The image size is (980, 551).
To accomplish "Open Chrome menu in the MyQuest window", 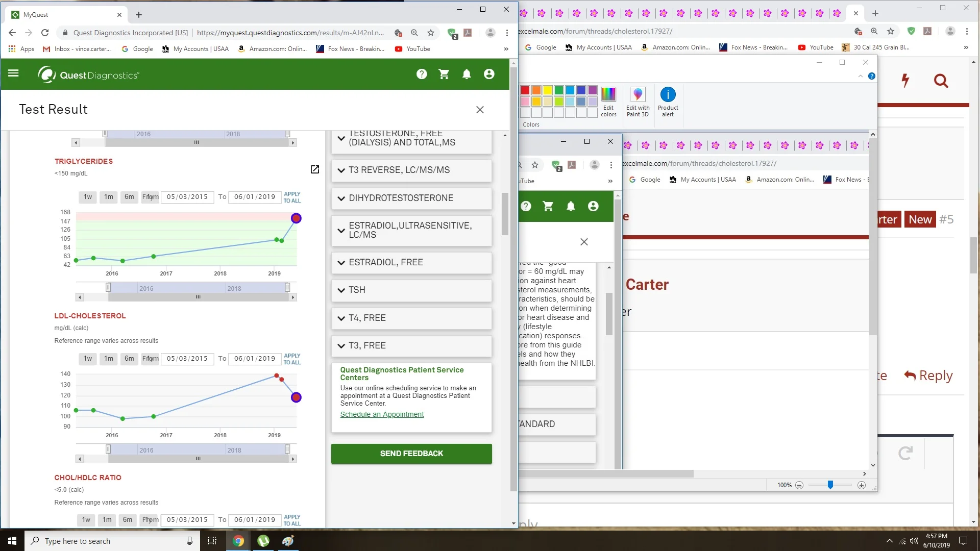I will 507,33.
